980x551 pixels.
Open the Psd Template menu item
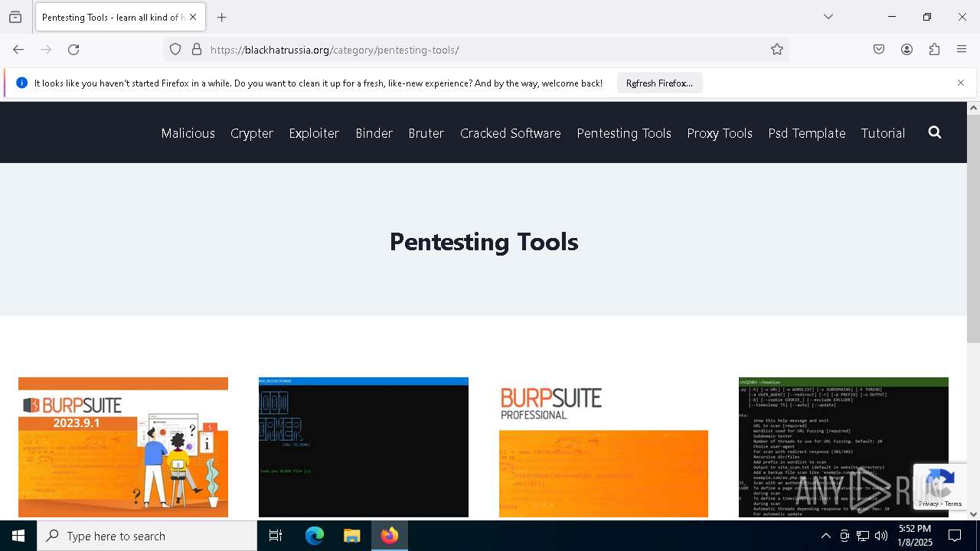coord(807,133)
